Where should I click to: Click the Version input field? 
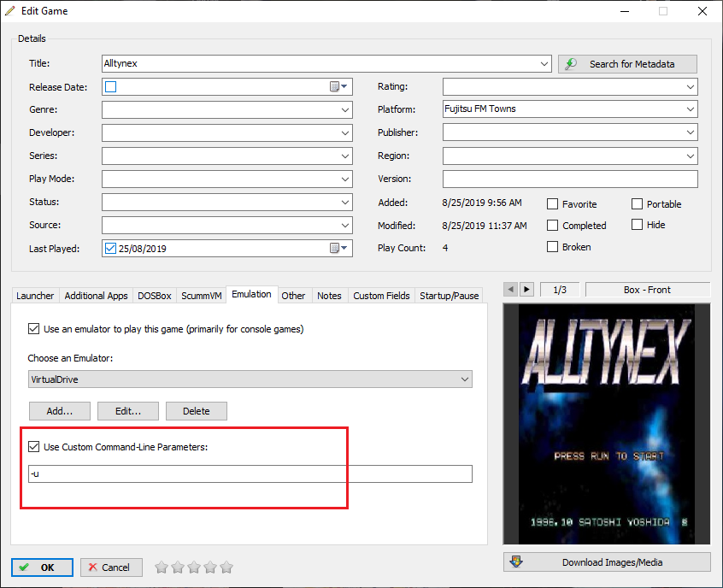tap(570, 179)
